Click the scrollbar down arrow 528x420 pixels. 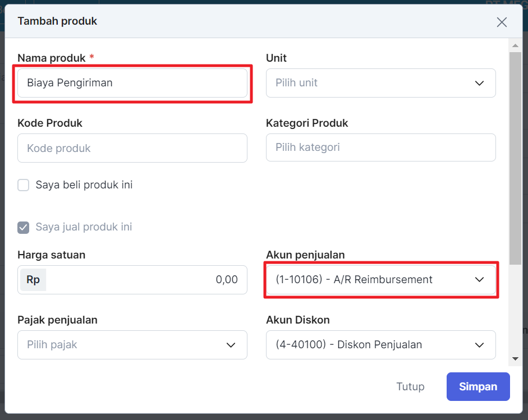click(514, 358)
